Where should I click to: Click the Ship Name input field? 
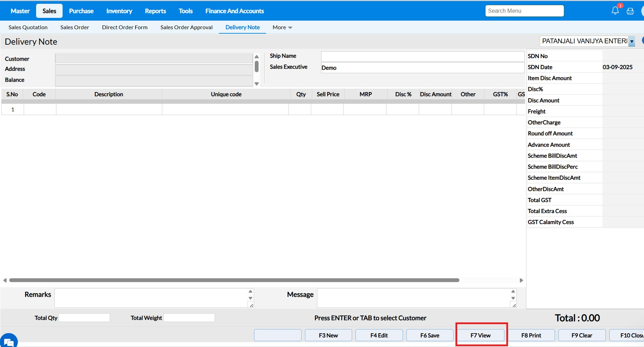[422, 56]
